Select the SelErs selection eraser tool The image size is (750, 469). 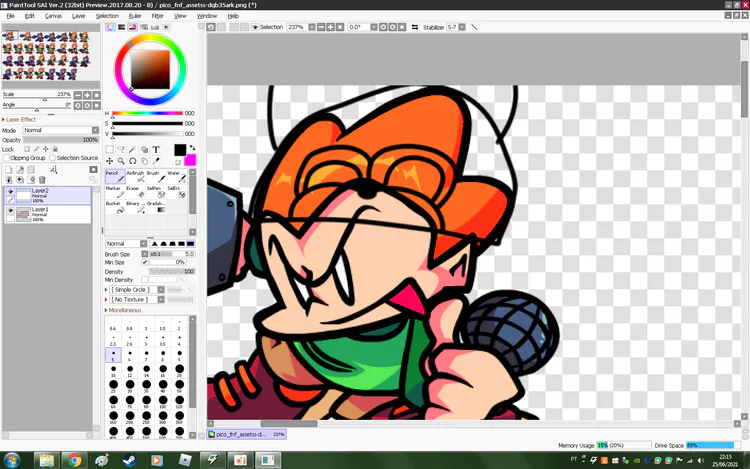[x=176, y=192]
